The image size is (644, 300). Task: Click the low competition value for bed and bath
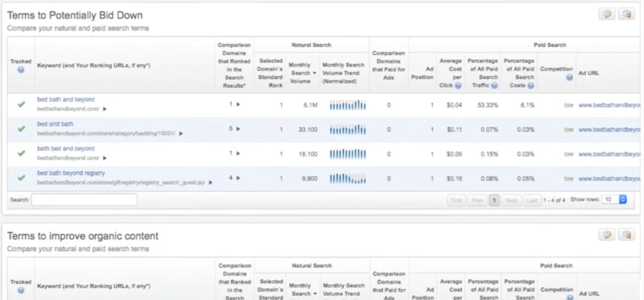point(569,130)
